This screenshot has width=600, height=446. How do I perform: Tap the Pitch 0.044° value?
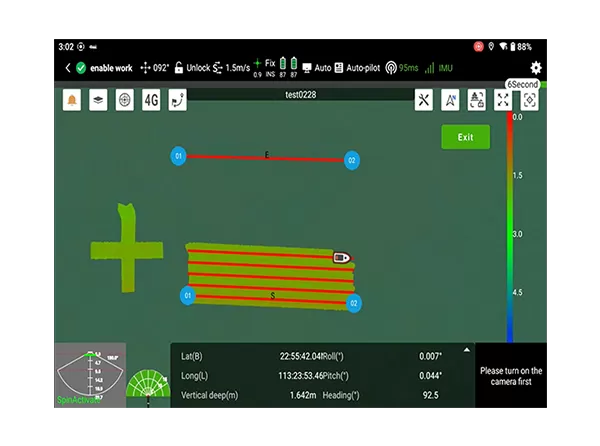click(x=430, y=376)
